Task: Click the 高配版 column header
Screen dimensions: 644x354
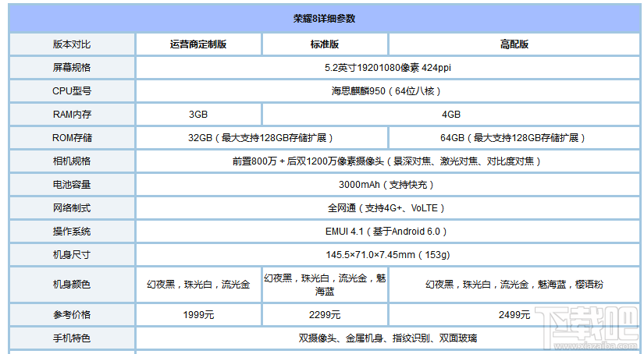Action: tap(514, 44)
